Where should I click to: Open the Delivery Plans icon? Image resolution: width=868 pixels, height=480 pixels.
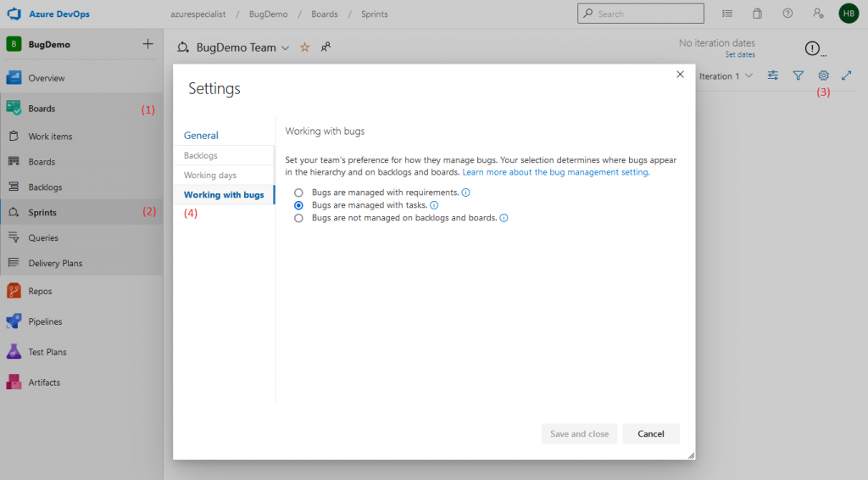[x=14, y=263]
